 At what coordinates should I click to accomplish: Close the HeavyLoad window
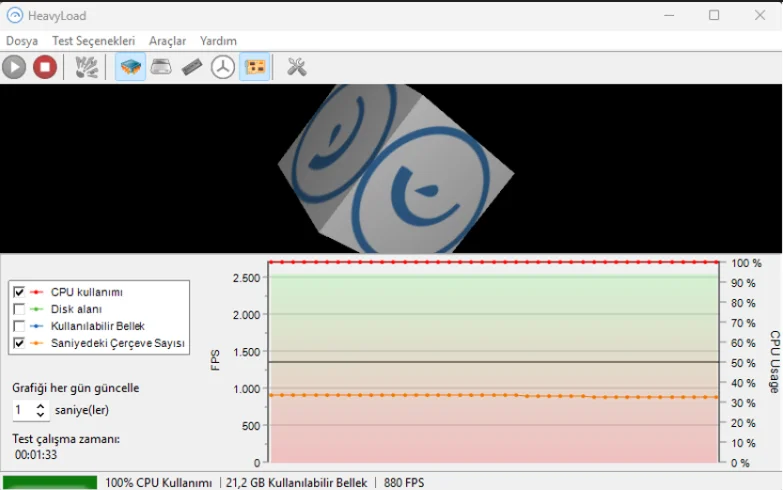[760, 15]
